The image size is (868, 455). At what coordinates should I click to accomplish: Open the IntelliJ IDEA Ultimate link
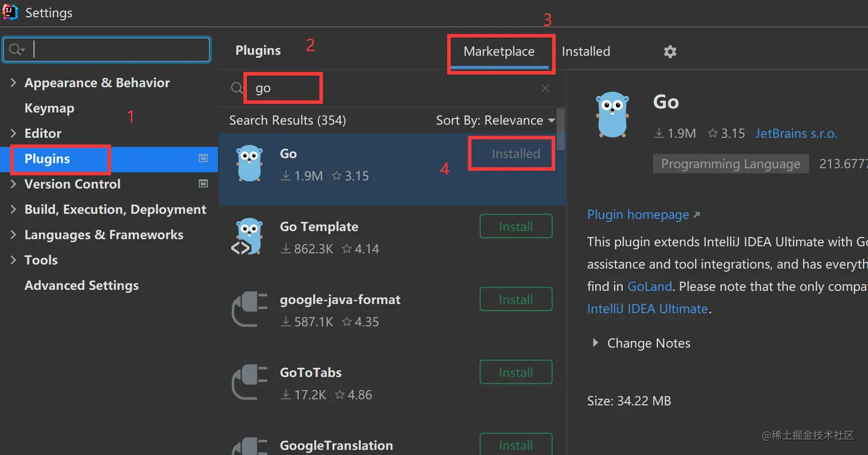click(x=648, y=309)
